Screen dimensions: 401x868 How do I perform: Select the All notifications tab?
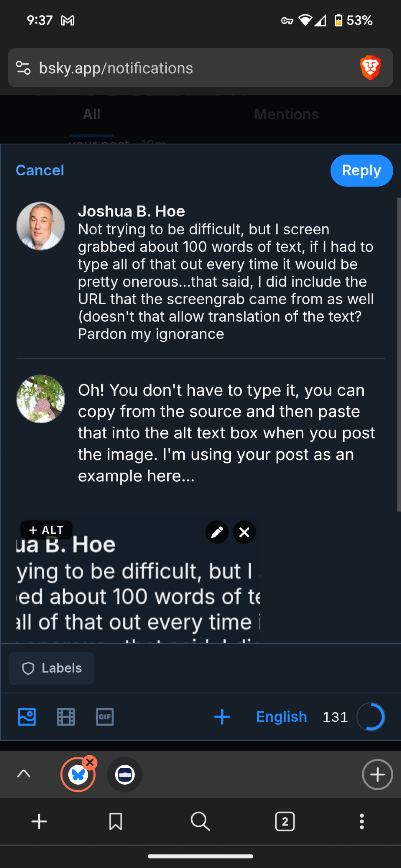click(92, 115)
